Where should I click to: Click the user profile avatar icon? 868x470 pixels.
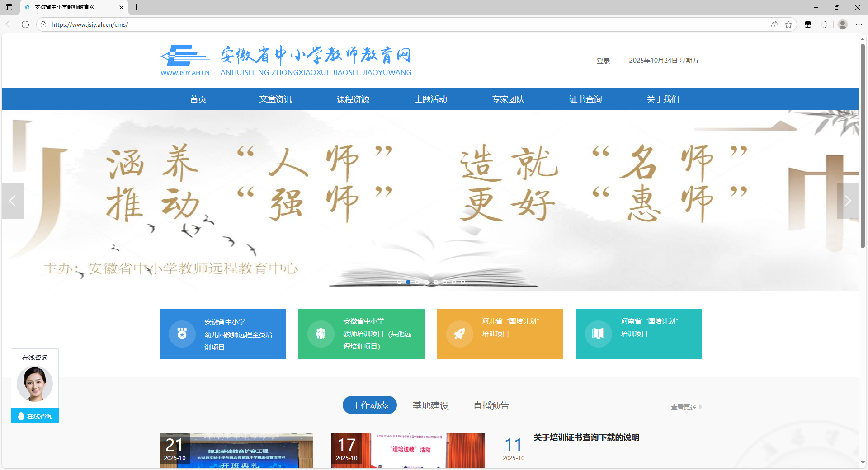coord(842,24)
